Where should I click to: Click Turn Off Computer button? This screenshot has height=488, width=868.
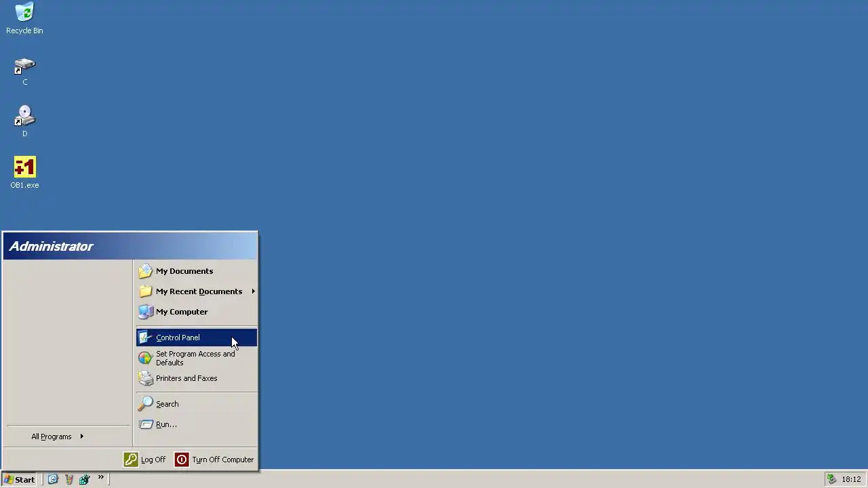[x=214, y=460]
